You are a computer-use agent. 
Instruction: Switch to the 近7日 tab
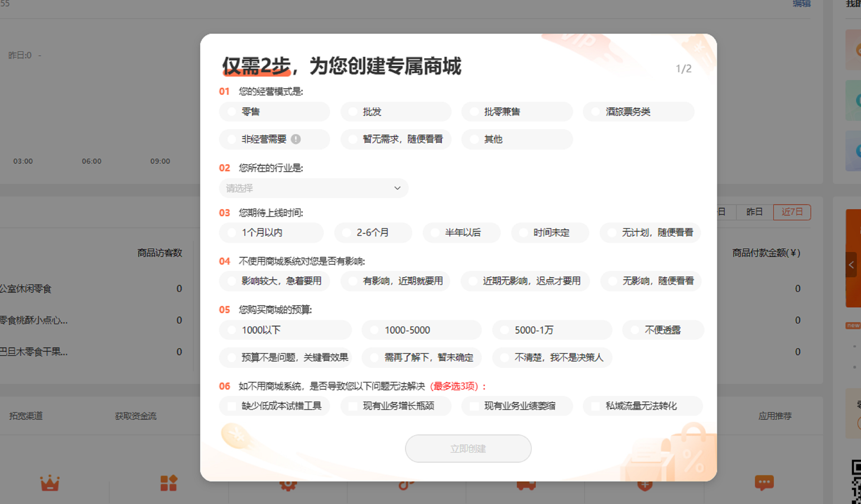coord(792,212)
